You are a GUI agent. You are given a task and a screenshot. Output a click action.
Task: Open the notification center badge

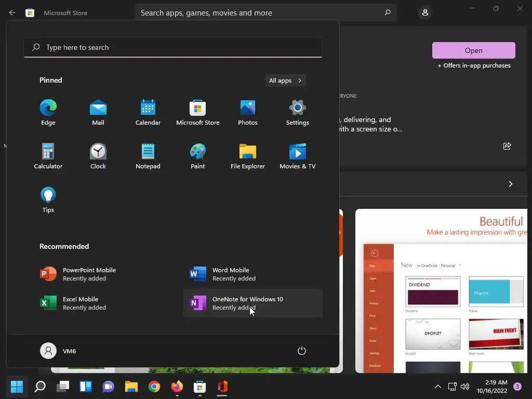tap(517, 387)
